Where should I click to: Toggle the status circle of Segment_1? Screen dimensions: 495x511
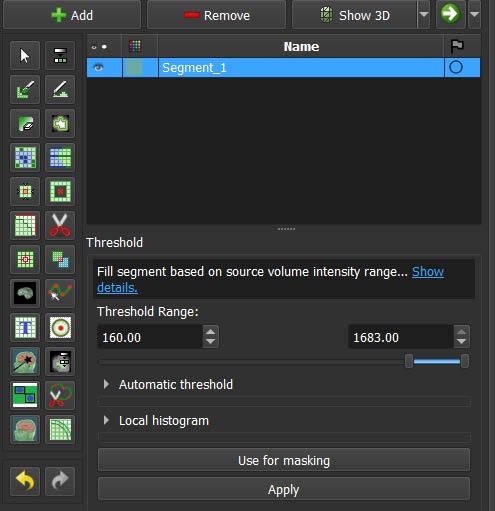(x=456, y=68)
